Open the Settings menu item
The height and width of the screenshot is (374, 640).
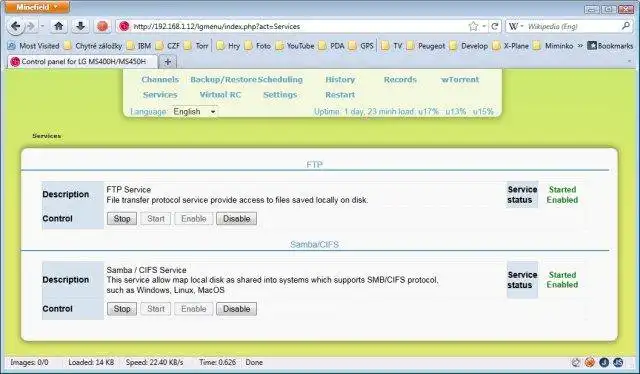click(x=280, y=95)
